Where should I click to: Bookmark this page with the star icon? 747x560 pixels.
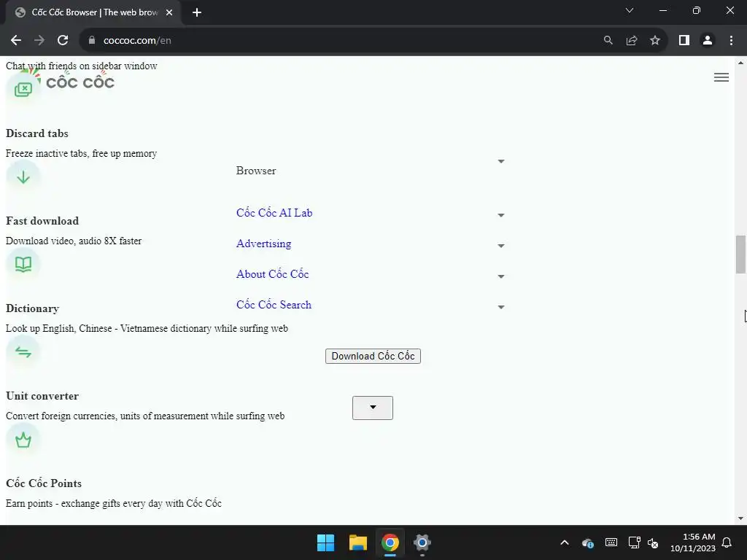tap(655, 41)
